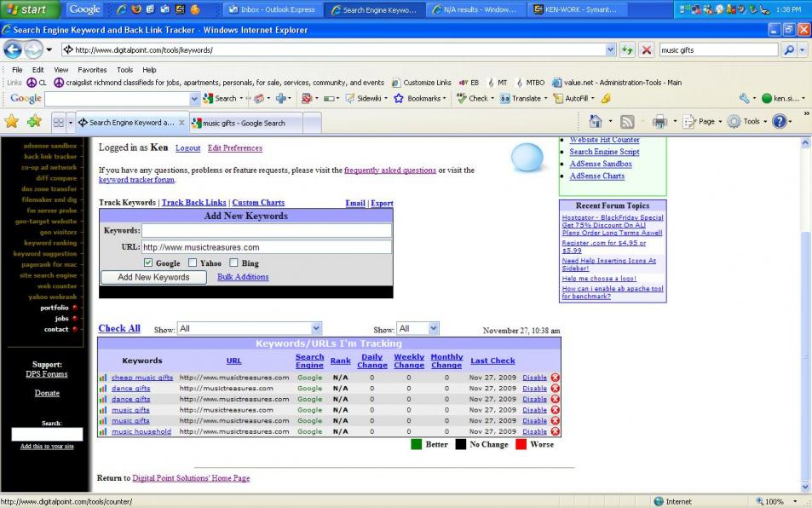The image size is (812, 508).
Task: Open Google toolbar search box dropdown
Action: (x=194, y=98)
